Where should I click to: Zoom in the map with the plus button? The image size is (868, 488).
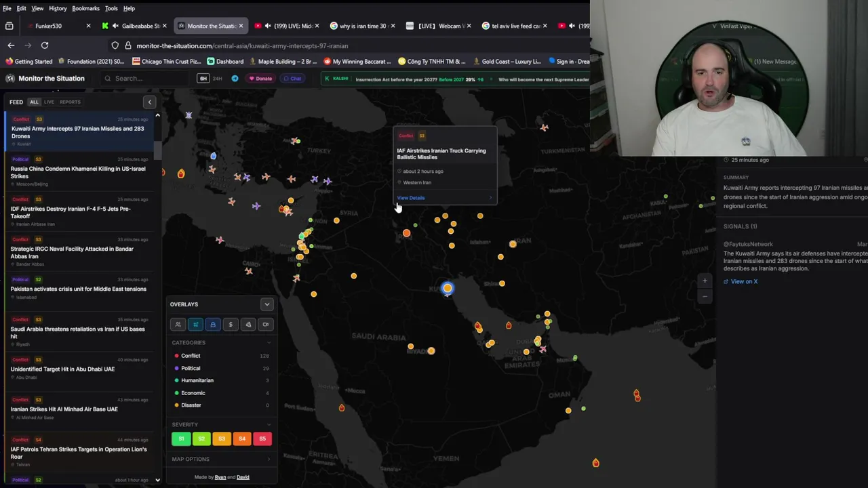(705, 281)
